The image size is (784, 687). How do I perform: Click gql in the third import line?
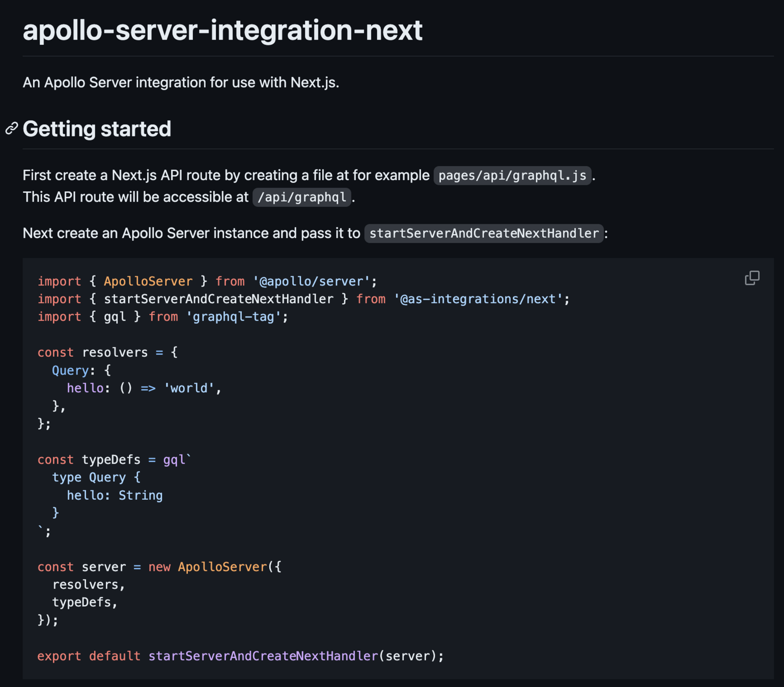[115, 317]
